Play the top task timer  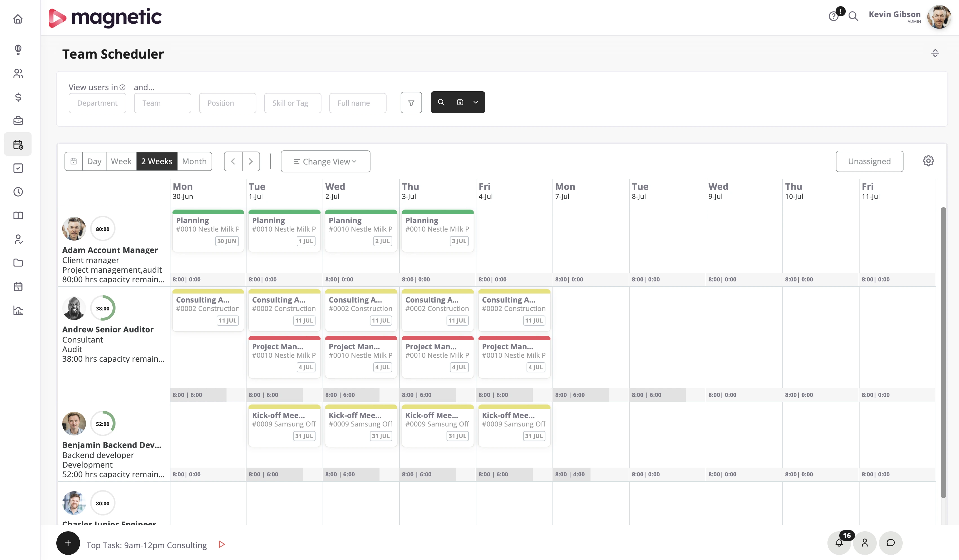click(222, 545)
